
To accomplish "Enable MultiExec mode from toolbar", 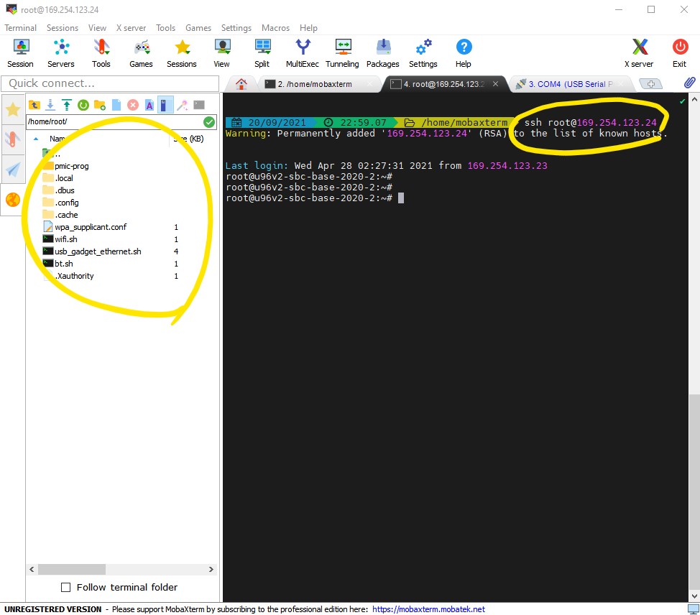I will tap(303, 53).
